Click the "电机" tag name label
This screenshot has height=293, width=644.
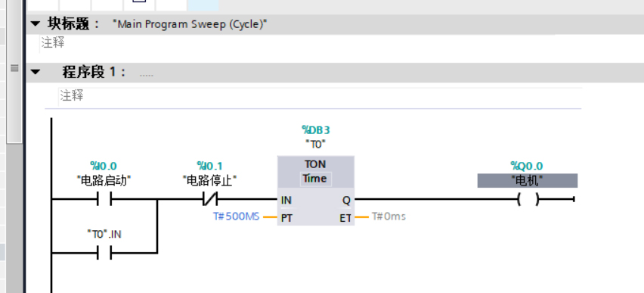528,180
